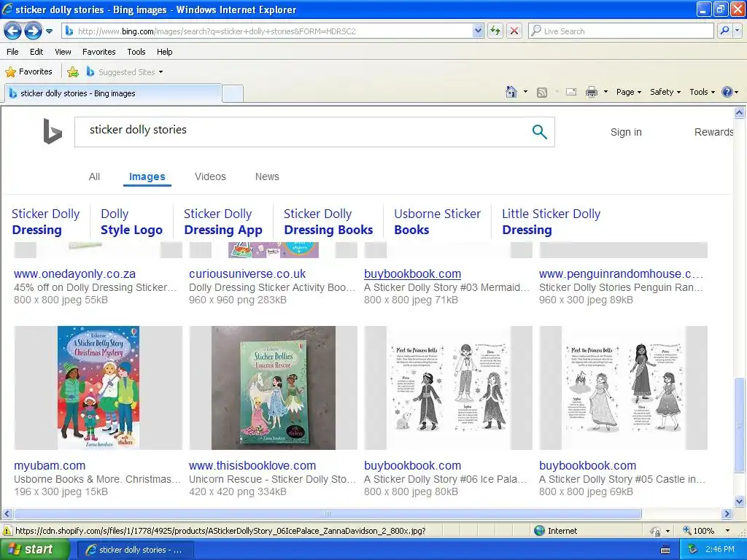Select the 'sticker dolly stories - Bing images' tab

pos(113,93)
